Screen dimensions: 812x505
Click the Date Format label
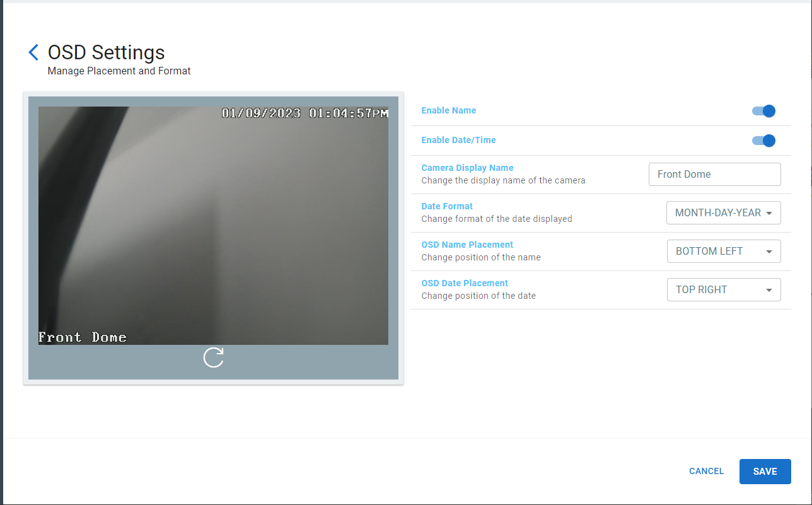pyautogui.click(x=447, y=206)
